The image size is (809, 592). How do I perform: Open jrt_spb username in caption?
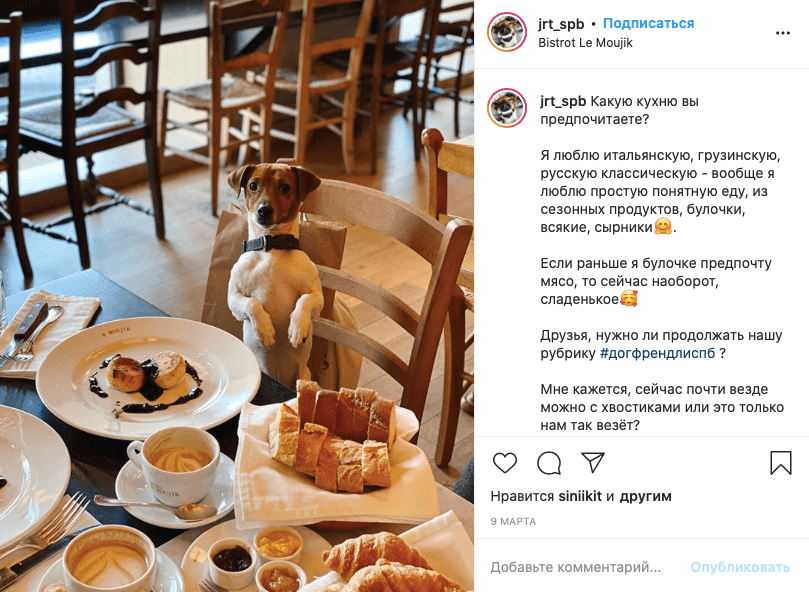(x=563, y=101)
